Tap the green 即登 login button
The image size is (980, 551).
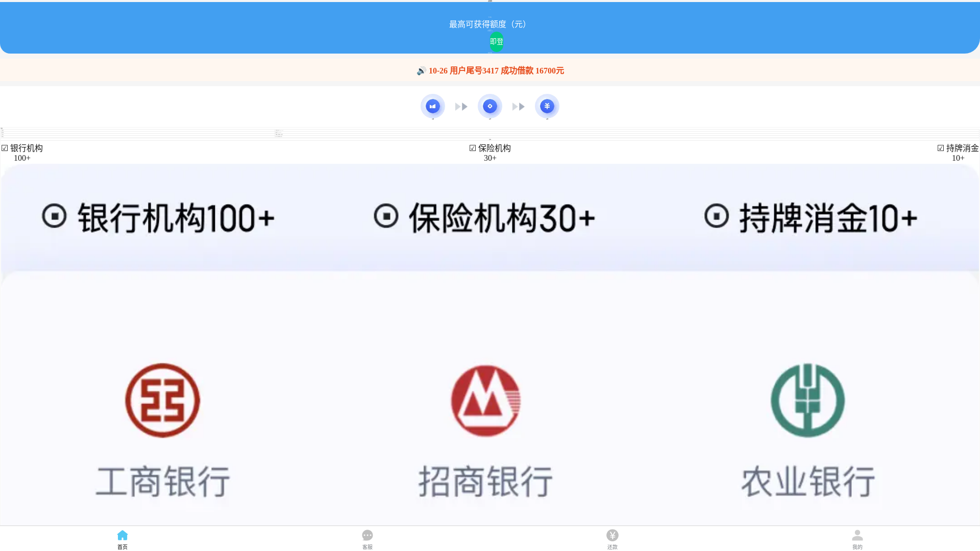[x=496, y=41]
